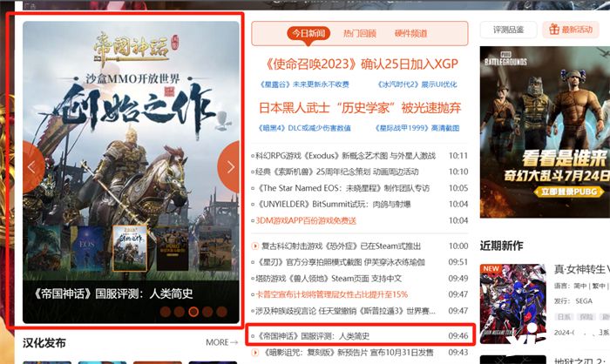610x364 pixels.
Task: Open the fifth carousel thumbnail
Action: [x=215, y=248]
